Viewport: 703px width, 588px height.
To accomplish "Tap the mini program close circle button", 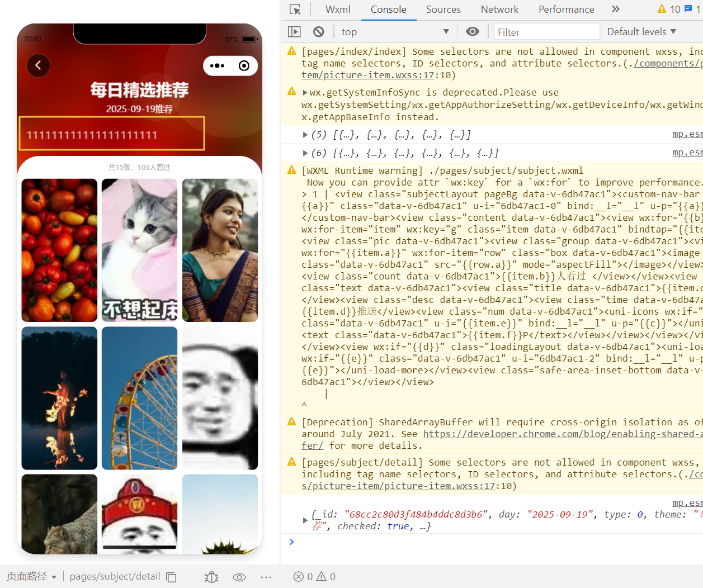I will [x=244, y=66].
